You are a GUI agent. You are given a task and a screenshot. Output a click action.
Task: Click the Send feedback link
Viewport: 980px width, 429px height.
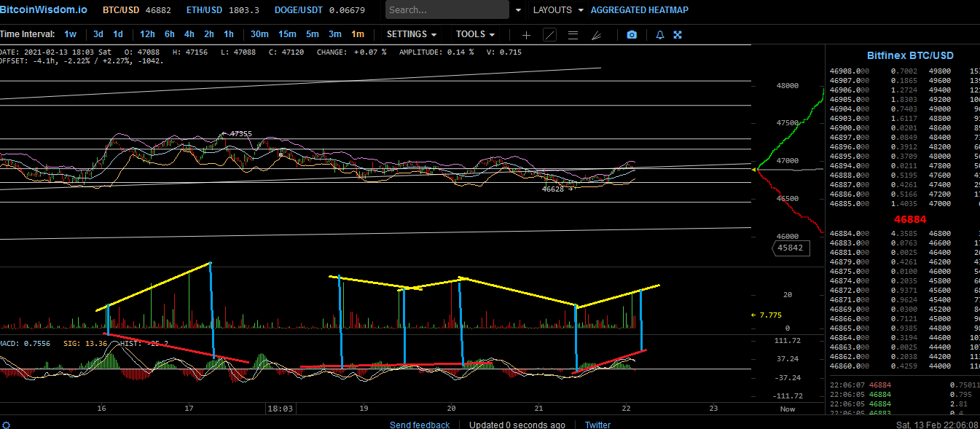[x=420, y=425]
